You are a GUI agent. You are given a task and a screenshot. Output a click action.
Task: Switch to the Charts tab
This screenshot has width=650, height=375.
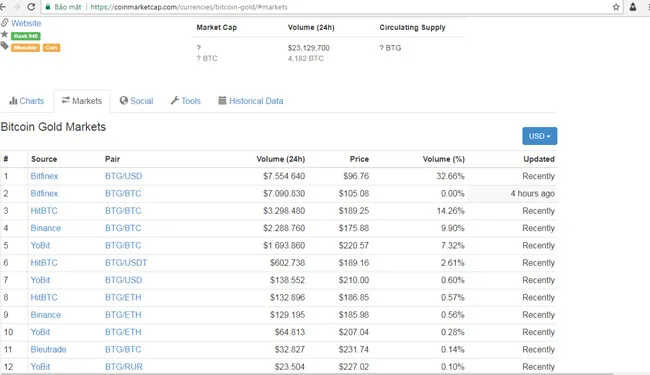click(27, 101)
